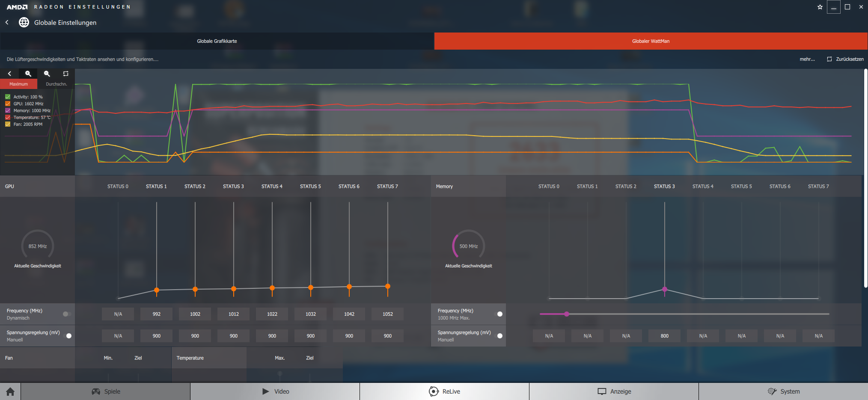This screenshot has height=400, width=868.
Task: Click the gear icon for System
Action: coord(772,391)
